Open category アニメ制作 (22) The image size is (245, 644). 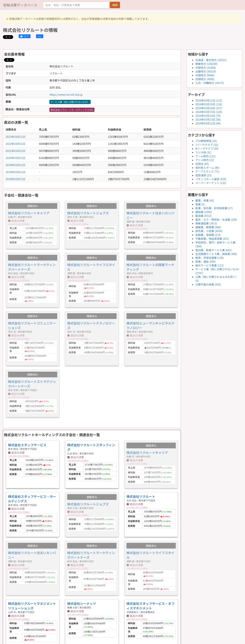coord(205,160)
